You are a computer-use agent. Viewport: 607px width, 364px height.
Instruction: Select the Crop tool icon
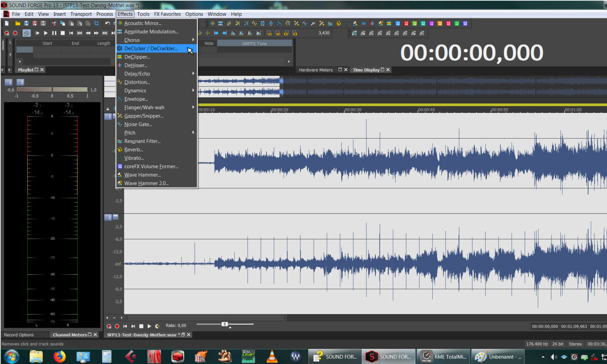pos(96,23)
